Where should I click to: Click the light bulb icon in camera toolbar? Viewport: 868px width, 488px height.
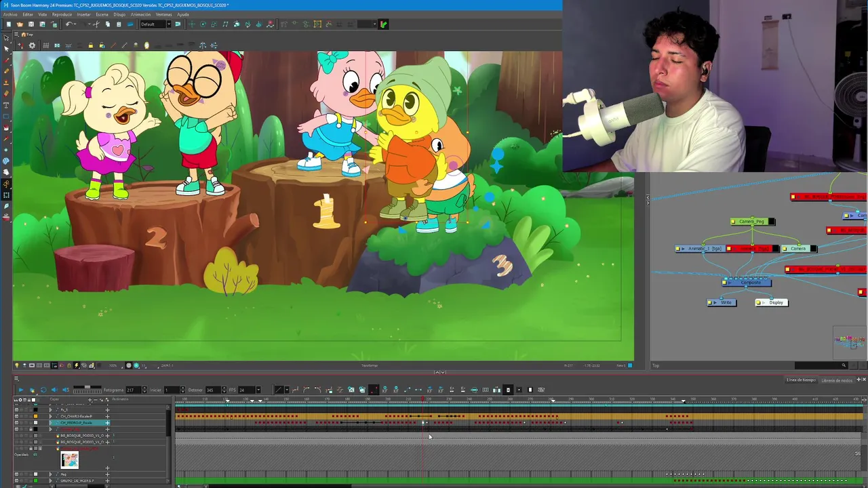[x=146, y=45]
